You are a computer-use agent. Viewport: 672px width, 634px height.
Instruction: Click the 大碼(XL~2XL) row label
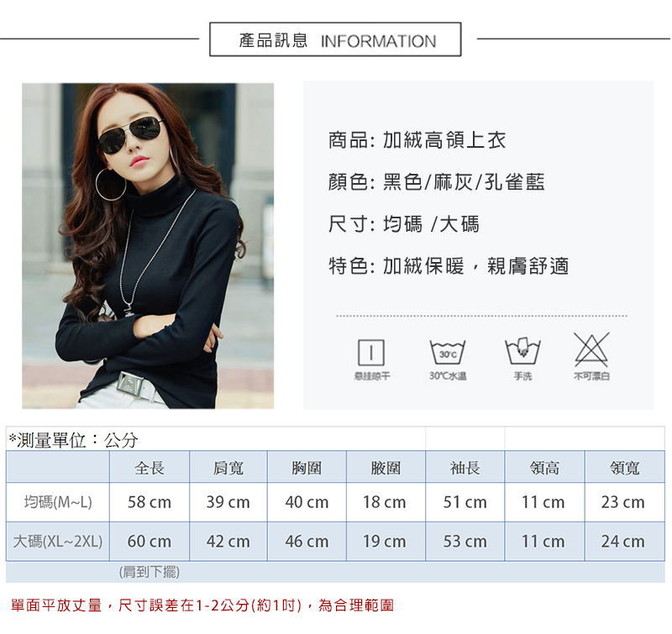[58, 542]
